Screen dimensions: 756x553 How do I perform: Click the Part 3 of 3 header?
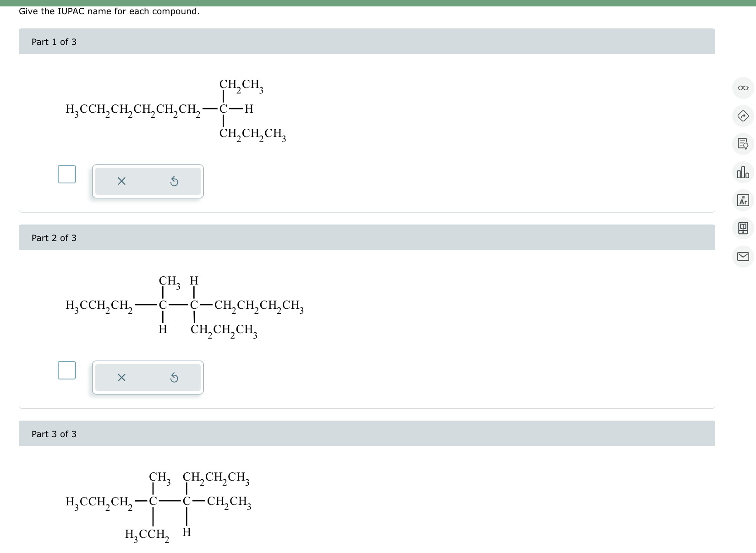click(x=54, y=433)
